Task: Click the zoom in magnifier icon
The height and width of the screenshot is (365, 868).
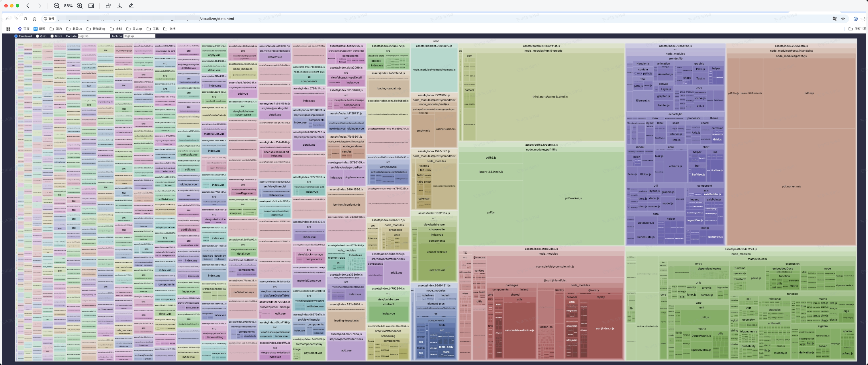Action: coord(80,6)
